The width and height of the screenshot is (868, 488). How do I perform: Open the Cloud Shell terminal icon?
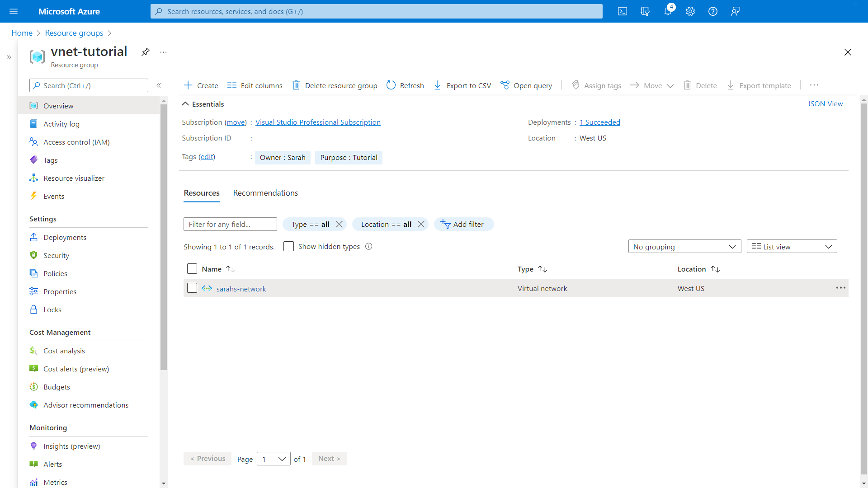(x=623, y=11)
